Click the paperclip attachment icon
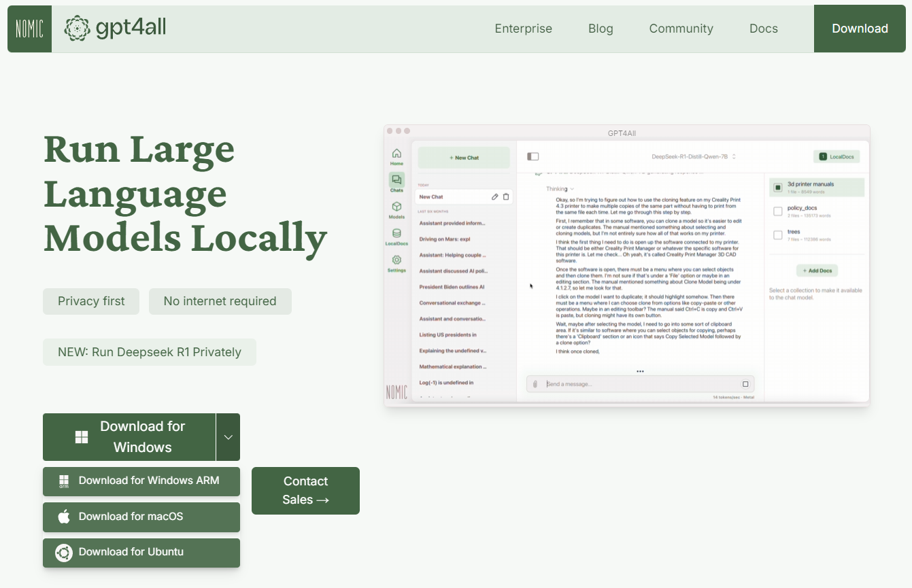The height and width of the screenshot is (588, 912). (535, 384)
